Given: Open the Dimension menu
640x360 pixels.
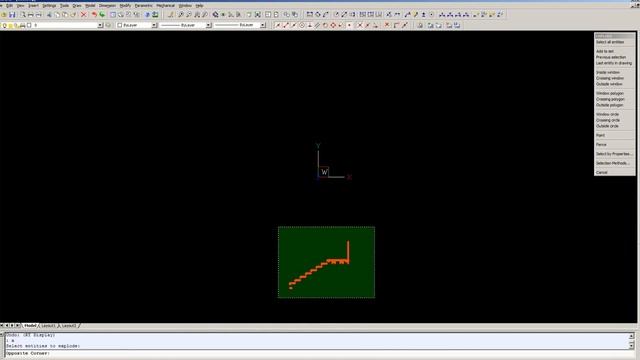Looking at the screenshot, I should coord(107,6).
